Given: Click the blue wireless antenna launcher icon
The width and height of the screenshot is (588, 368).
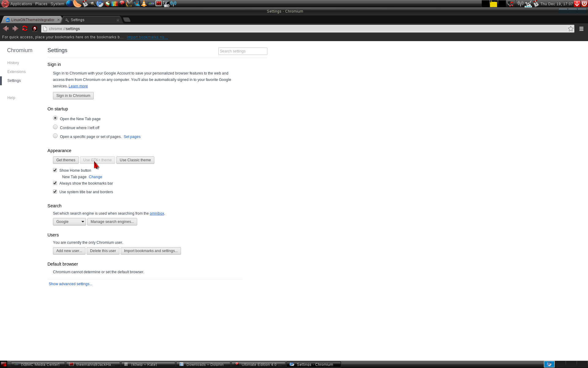Looking at the screenshot, I should pyautogui.click(x=173, y=4).
